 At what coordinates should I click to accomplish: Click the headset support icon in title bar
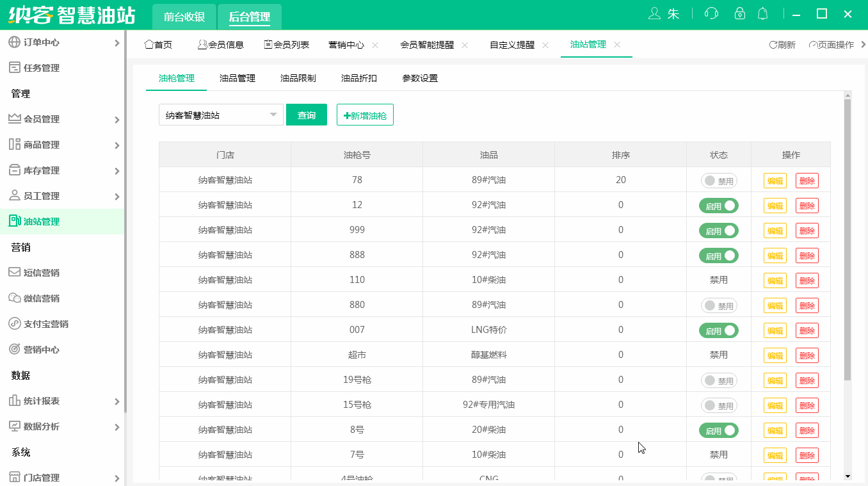[x=711, y=13]
